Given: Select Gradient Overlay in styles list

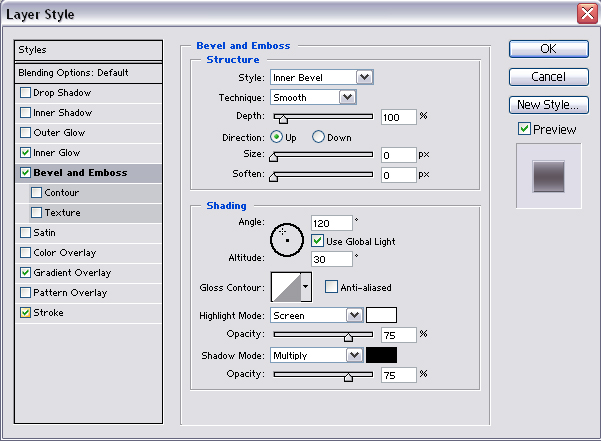Looking at the screenshot, I should click(72, 273).
